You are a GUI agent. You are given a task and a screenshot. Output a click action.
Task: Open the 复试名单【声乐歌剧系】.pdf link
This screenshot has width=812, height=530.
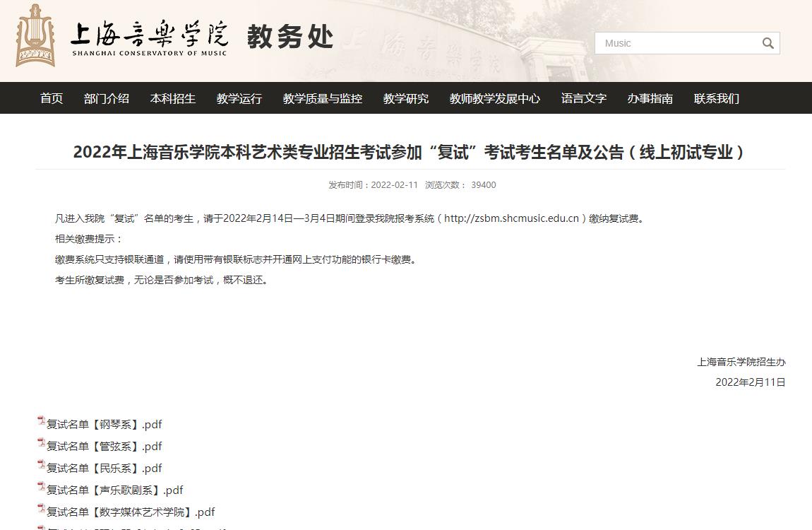pos(115,490)
